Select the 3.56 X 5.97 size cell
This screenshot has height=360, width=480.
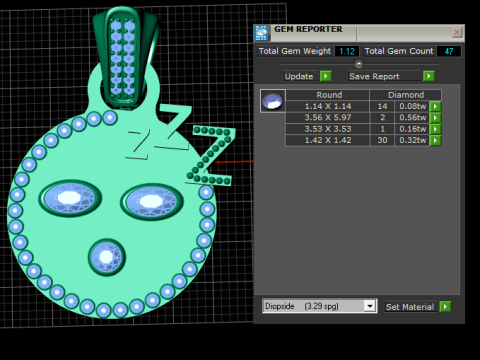click(328, 118)
